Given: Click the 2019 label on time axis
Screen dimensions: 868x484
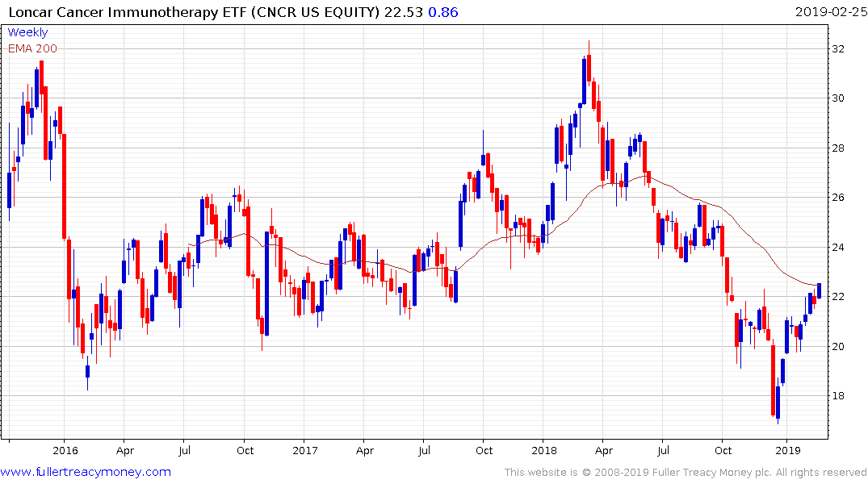Looking at the screenshot, I should [x=788, y=450].
